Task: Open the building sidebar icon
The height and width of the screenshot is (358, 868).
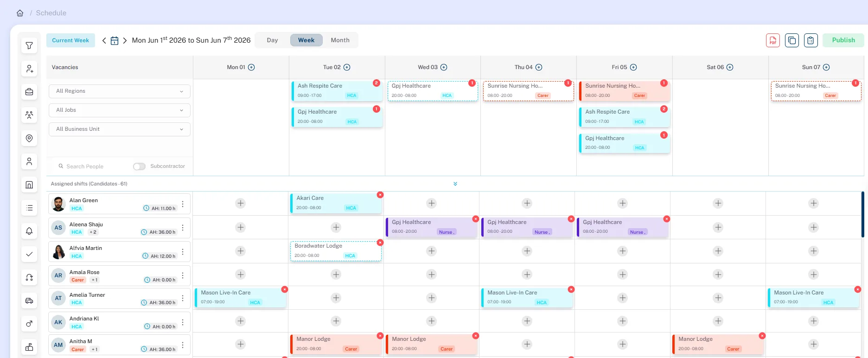Action: click(x=29, y=185)
